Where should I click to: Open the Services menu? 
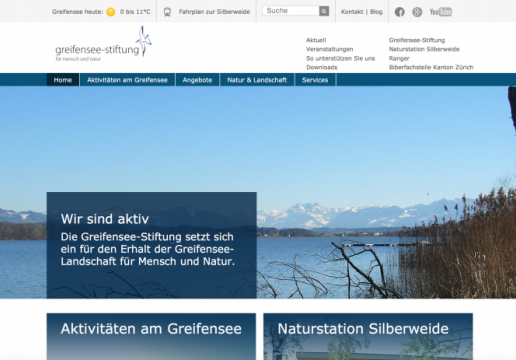[x=315, y=80]
